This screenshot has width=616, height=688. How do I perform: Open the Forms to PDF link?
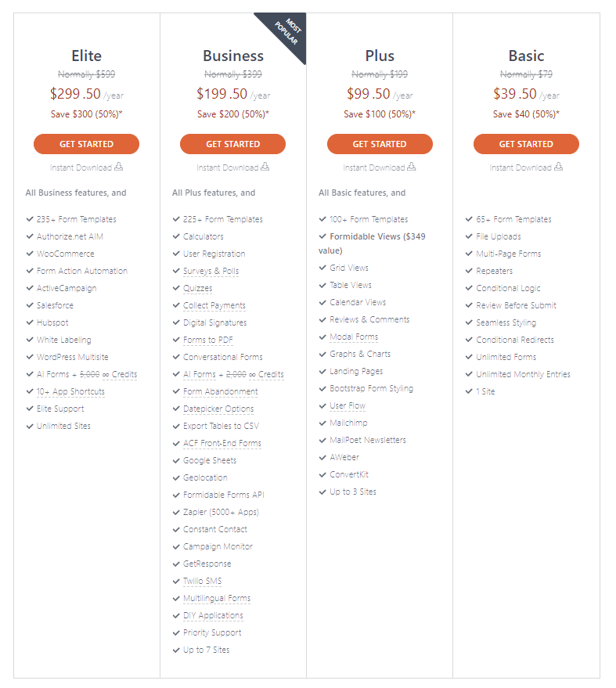(208, 340)
